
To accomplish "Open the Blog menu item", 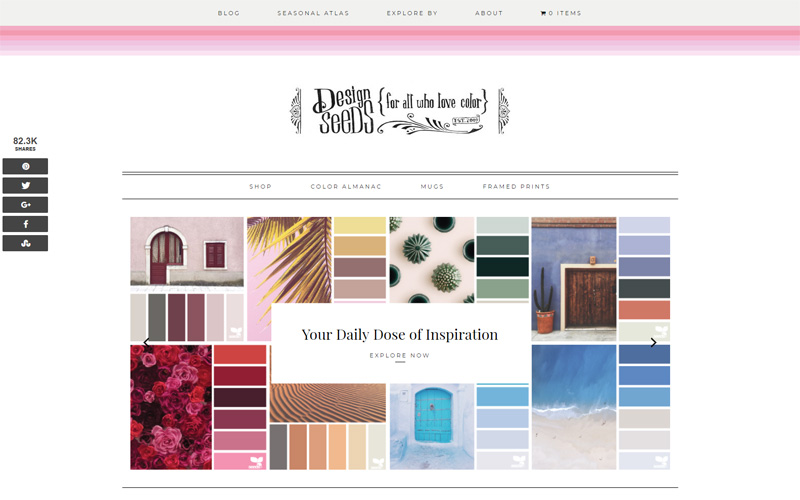I will click(x=229, y=13).
